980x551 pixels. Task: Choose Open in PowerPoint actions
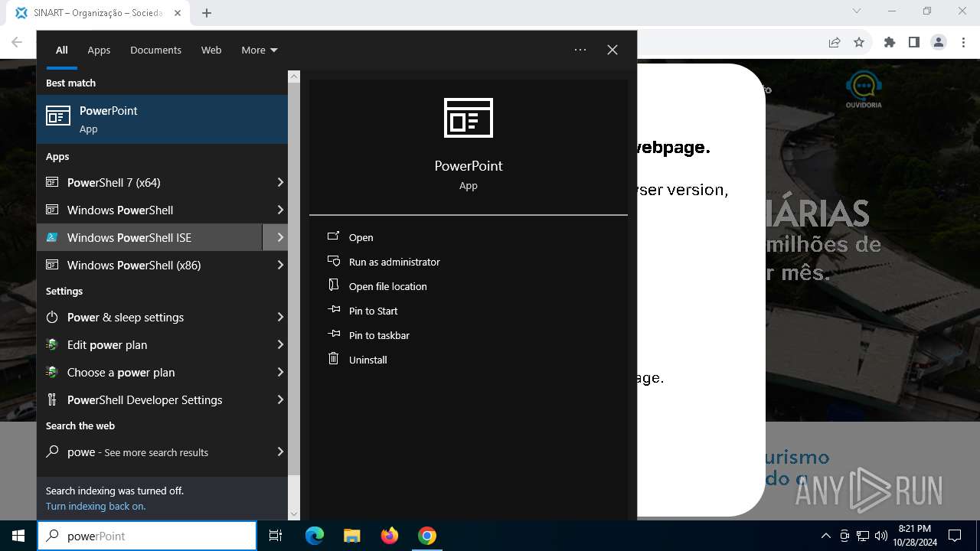(361, 237)
